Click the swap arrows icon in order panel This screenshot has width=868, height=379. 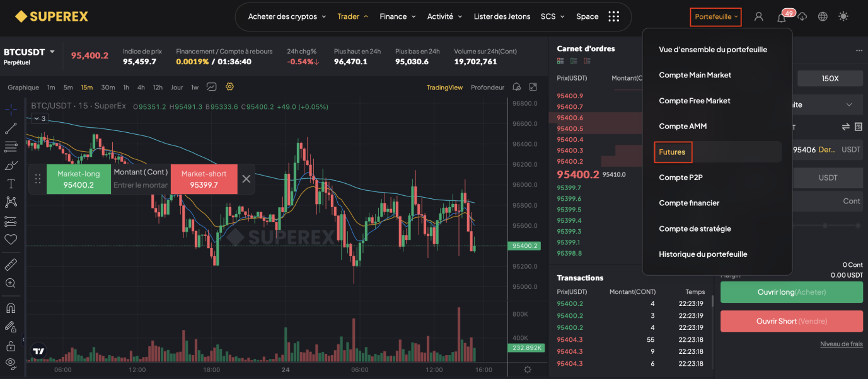point(846,127)
